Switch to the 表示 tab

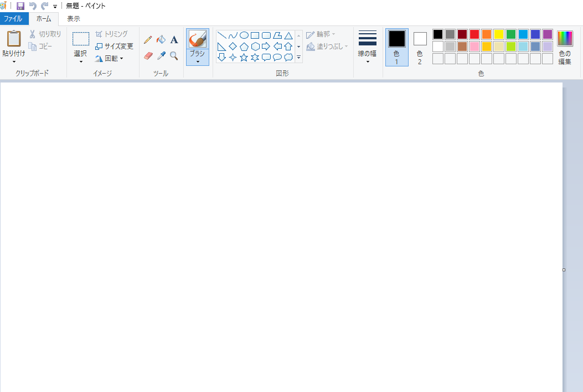tap(74, 18)
